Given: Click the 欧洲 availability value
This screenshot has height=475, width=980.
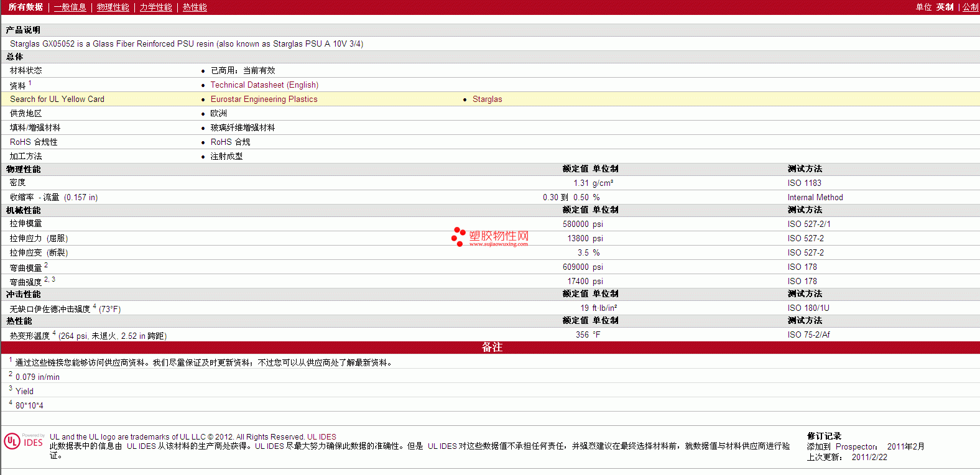Looking at the screenshot, I should [218, 114].
